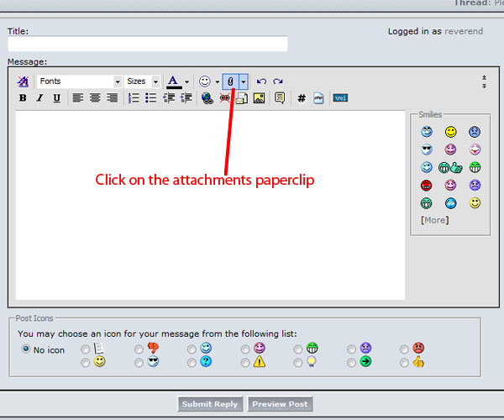Click the text color button
This screenshot has width=504, height=420.
point(173,81)
